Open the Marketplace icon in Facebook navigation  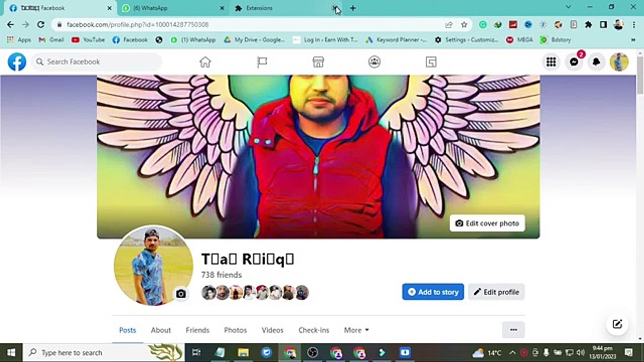(318, 62)
